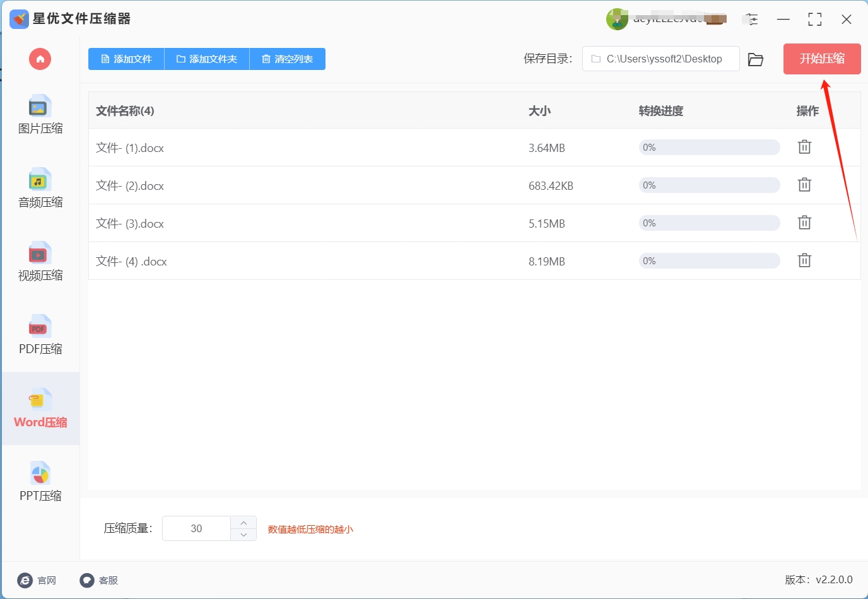Increase compression quality with up arrow
This screenshot has height=599, width=868.
243,523
